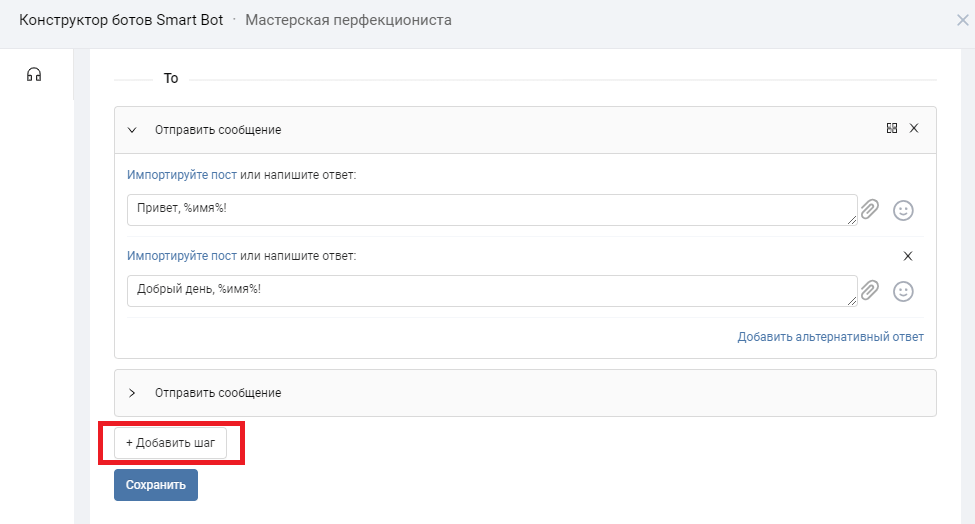
Task: Open emoji picker for the "Привет" message
Action: (x=903, y=210)
